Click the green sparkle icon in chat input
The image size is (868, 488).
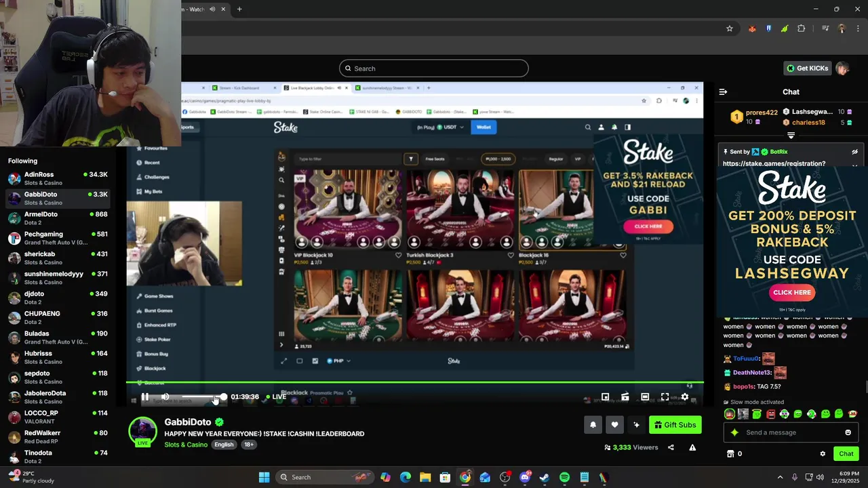click(734, 432)
